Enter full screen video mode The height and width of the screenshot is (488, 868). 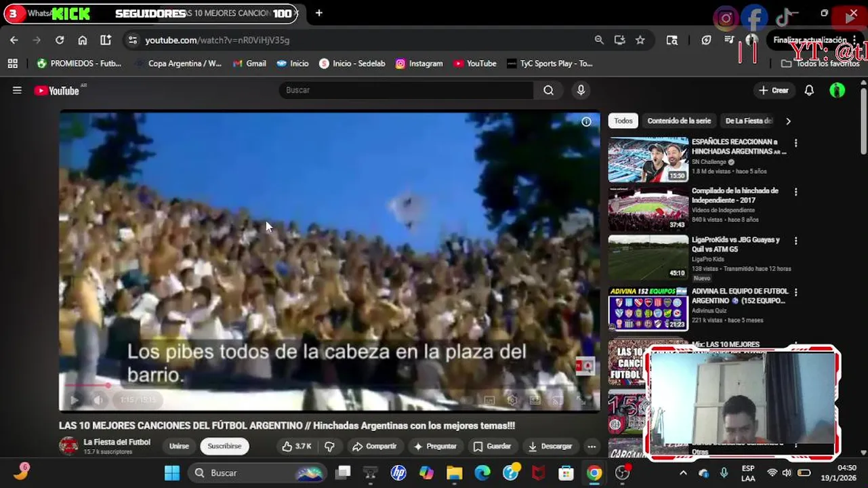click(581, 400)
